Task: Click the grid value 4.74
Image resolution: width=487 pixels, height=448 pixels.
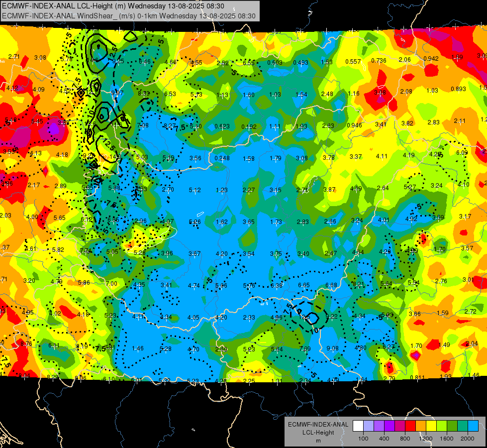Action: pos(194,285)
